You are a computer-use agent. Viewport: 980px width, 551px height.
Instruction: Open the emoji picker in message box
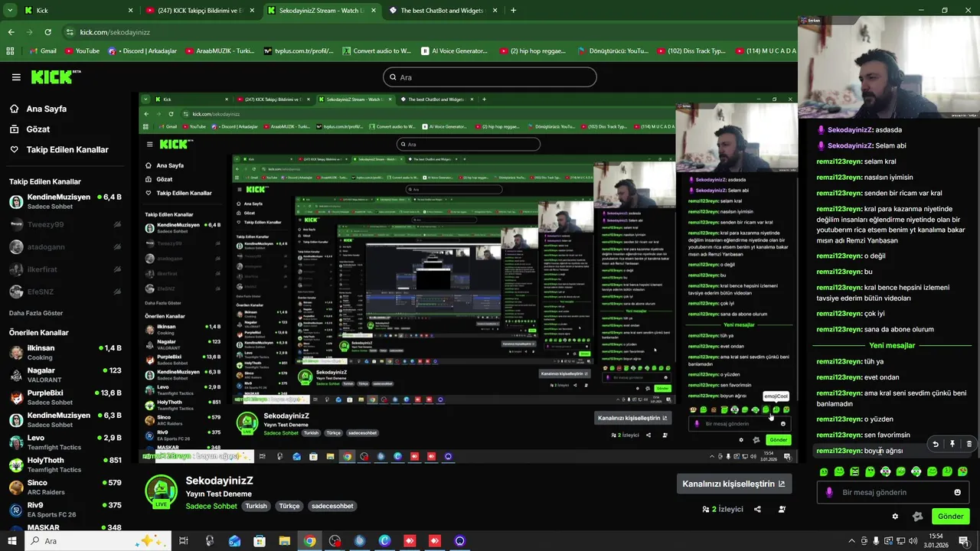(x=957, y=492)
